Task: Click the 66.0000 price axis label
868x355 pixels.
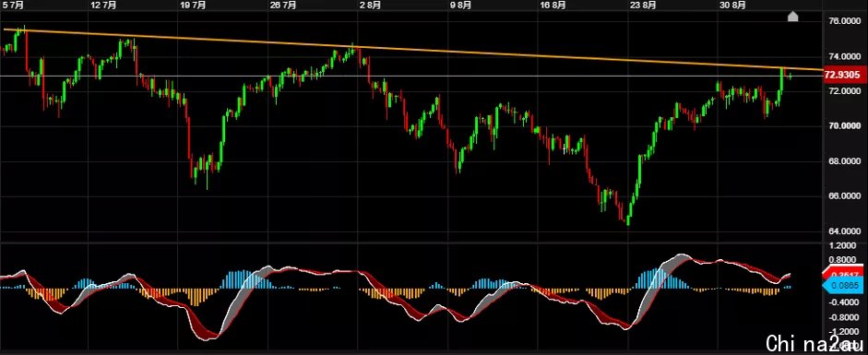Action: click(846, 195)
